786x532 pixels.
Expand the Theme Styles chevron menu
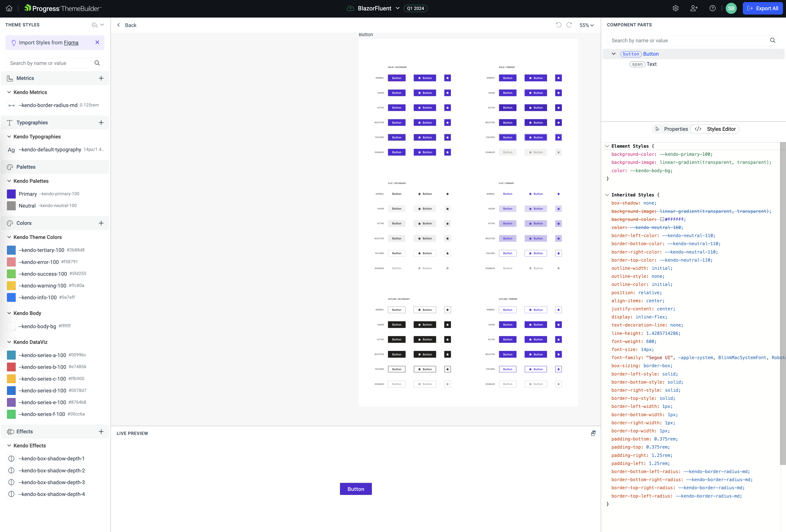click(102, 25)
